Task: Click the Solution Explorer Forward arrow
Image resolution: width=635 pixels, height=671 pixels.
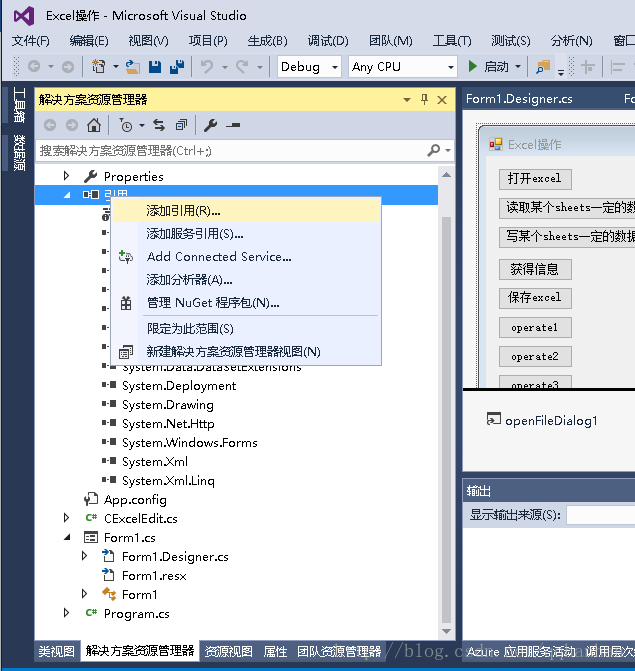Action: coord(71,125)
